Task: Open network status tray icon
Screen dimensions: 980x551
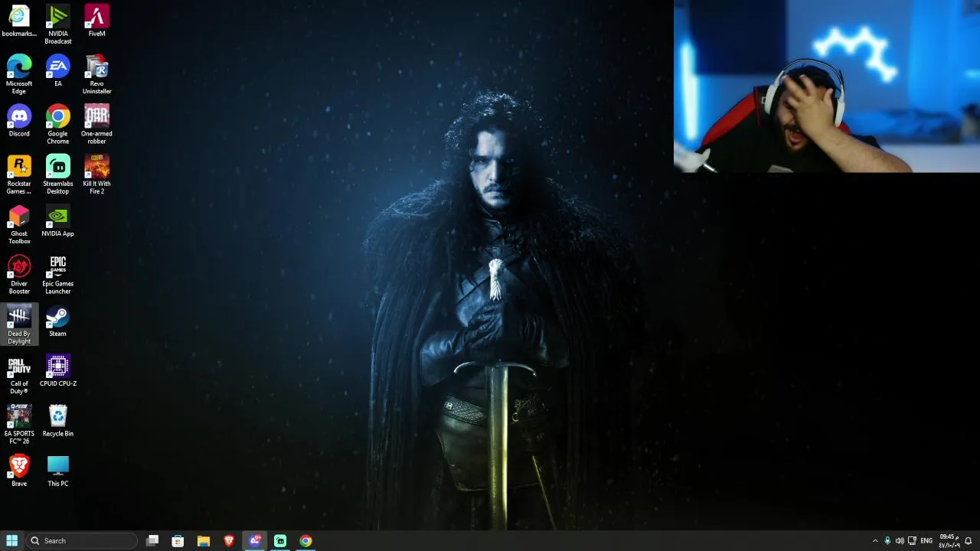Action: (x=912, y=541)
